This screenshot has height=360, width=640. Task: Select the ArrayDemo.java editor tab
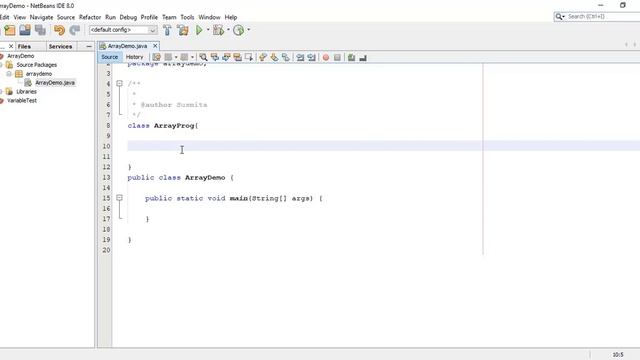pyautogui.click(x=127, y=46)
